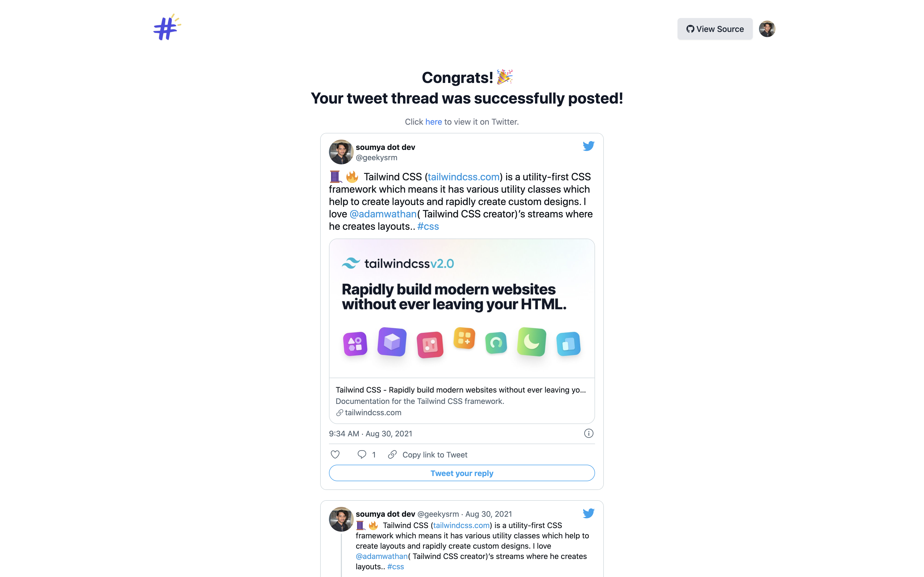Click the Tweet your reply button

(x=462, y=473)
